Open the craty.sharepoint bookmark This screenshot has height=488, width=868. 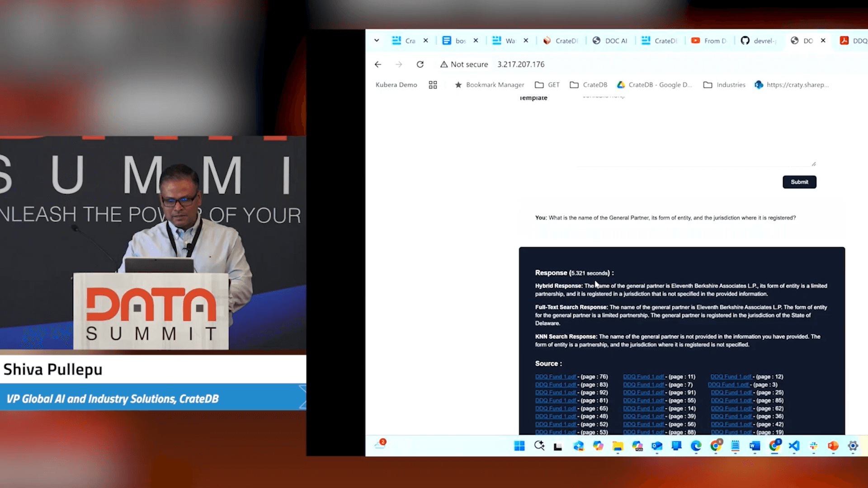pyautogui.click(x=792, y=85)
